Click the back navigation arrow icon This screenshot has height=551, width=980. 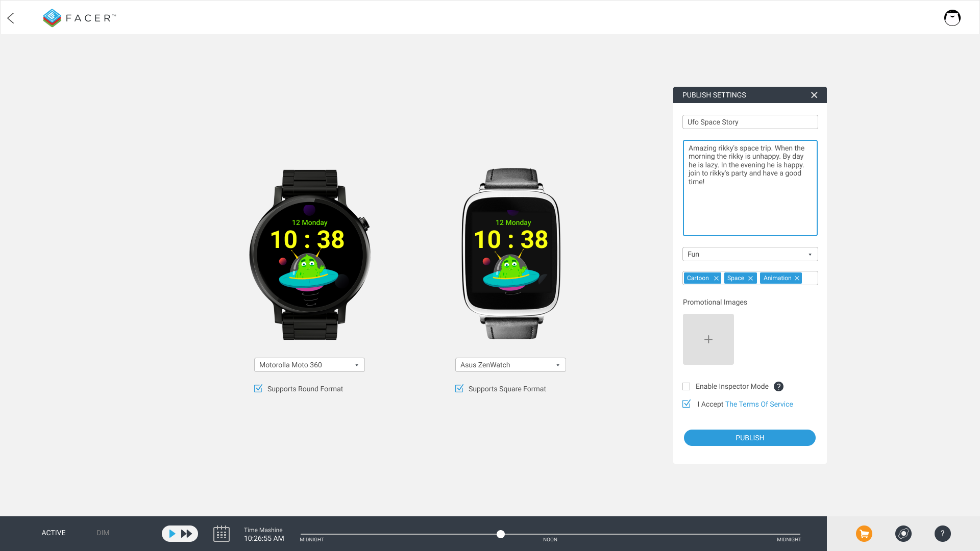pos(11,17)
